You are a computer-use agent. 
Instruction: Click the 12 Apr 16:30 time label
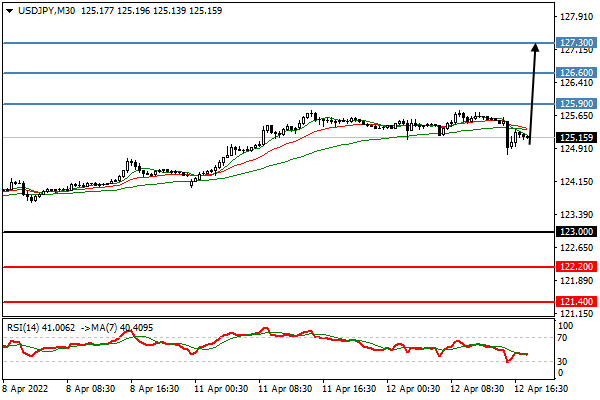[541, 389]
